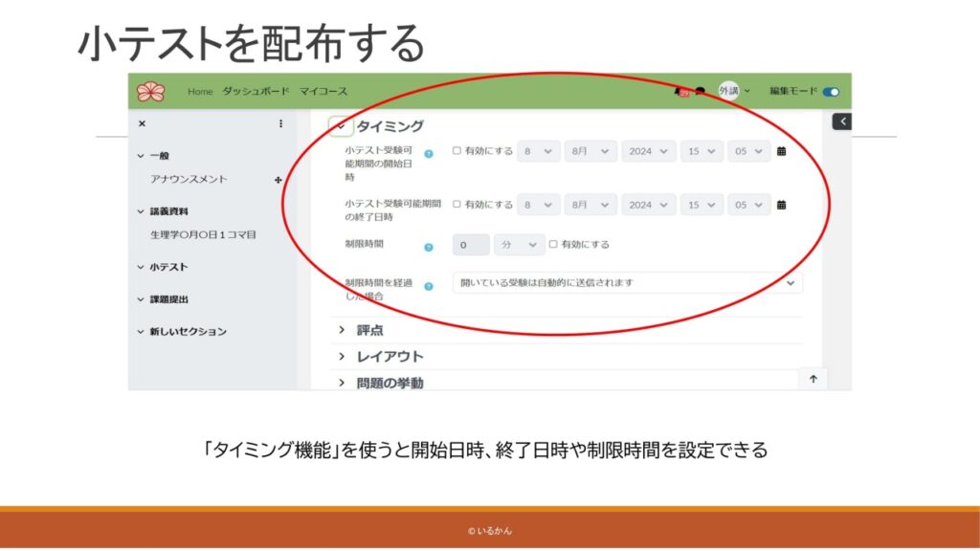Expand the 評点 section
This screenshot has width=980, height=551.
369,330
